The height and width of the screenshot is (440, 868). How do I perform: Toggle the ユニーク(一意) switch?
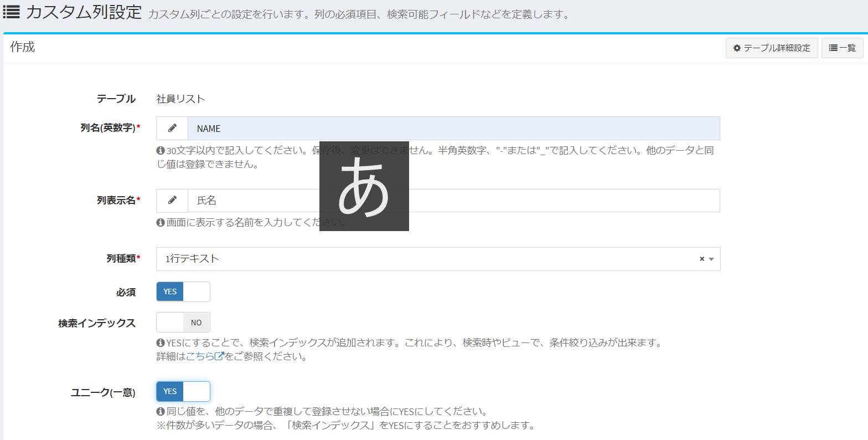pyautogui.click(x=183, y=391)
